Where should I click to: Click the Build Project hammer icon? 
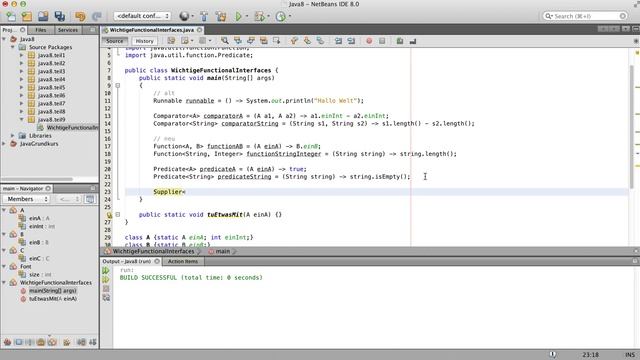pyautogui.click(x=204, y=16)
